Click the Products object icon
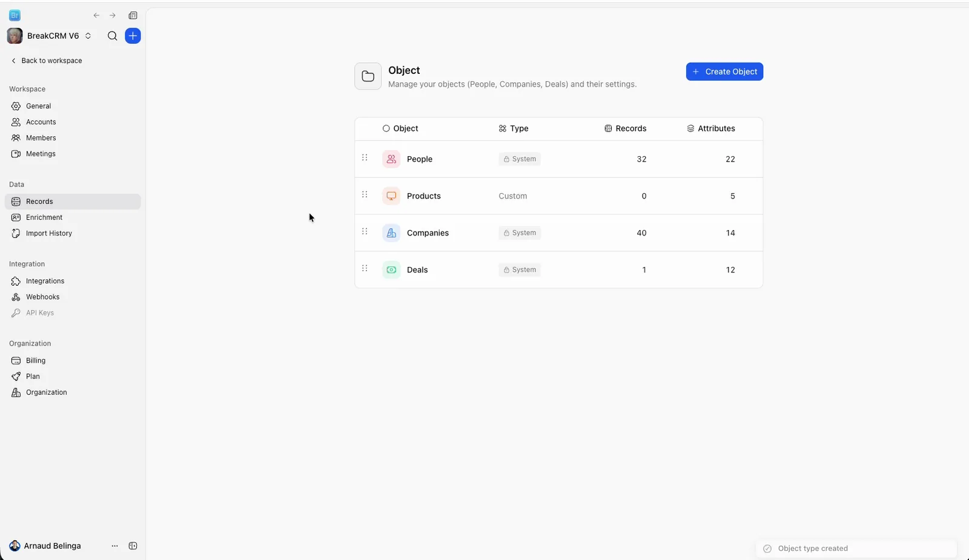Viewport: 969px width, 560px height. tap(391, 196)
